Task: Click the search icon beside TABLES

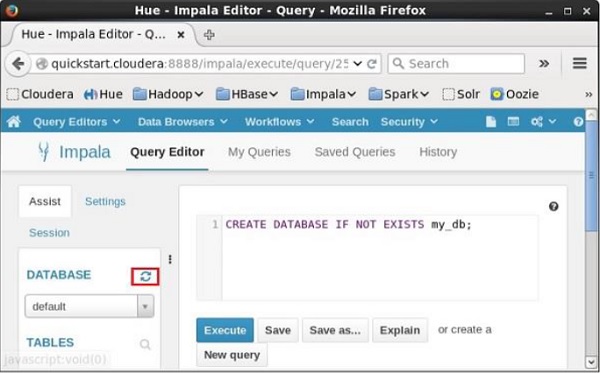Action: [145, 344]
